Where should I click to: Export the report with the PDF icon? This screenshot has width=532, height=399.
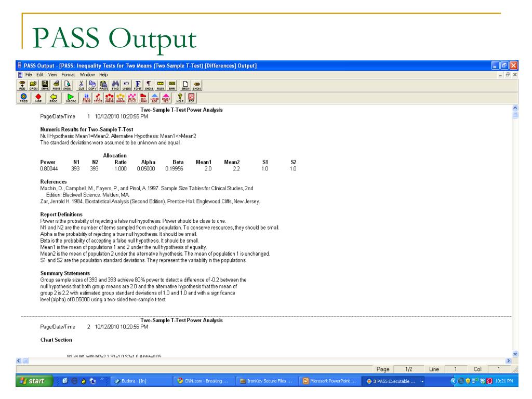point(191,98)
